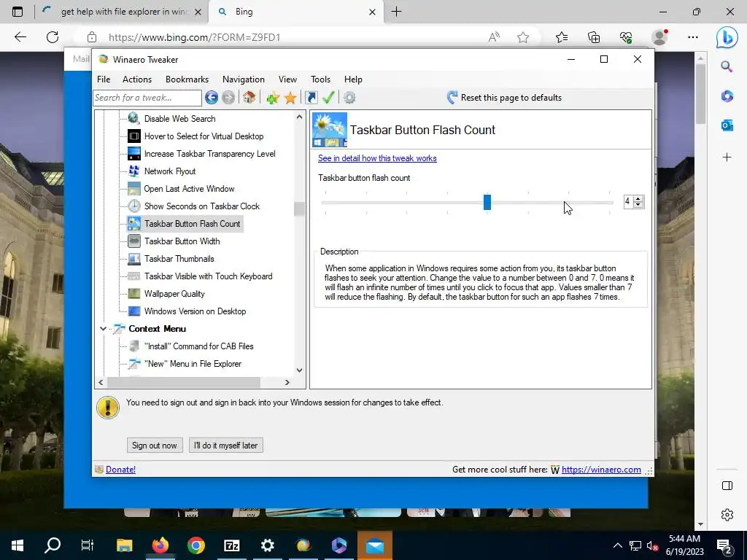Open the Donate! link
747x560 pixels.
[120, 470]
